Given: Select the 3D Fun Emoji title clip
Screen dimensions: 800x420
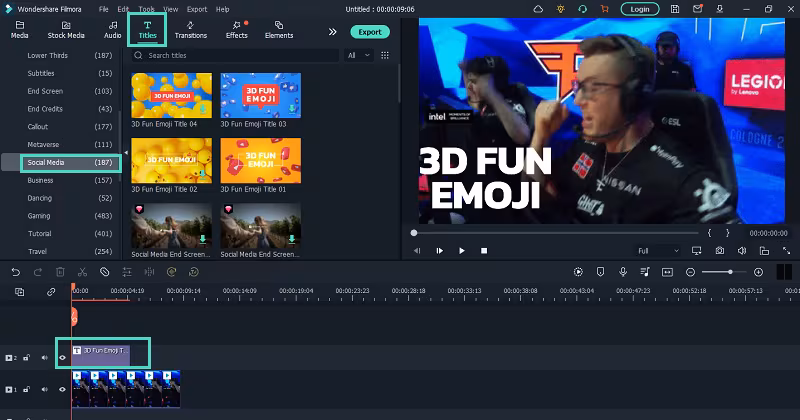Looking at the screenshot, I should [101, 355].
